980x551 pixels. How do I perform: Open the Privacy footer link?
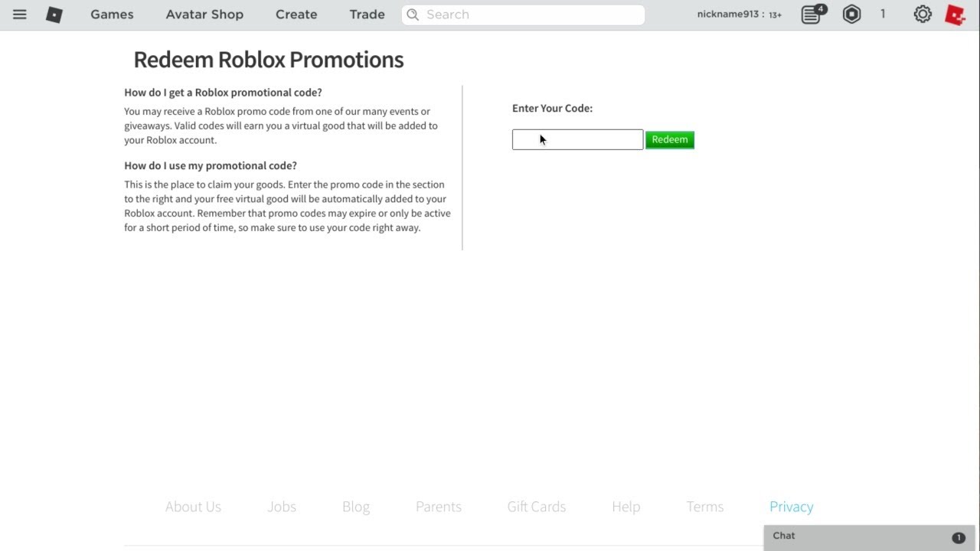(x=791, y=507)
